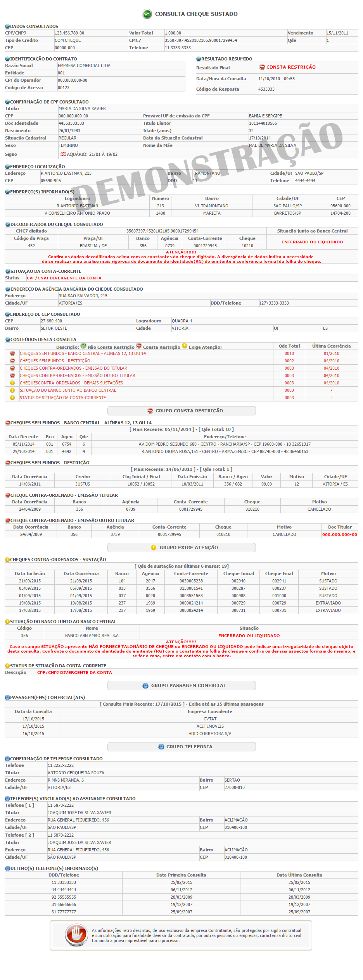Screen dimensions: 363x980
Task: Click the agency address RUA SAO SALVADOR, 215
Action: tap(83, 296)
